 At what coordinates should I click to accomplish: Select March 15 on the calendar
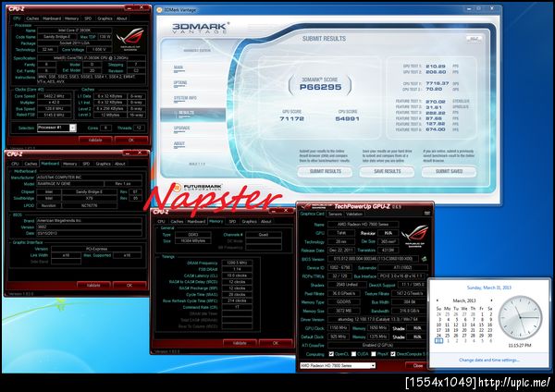[481, 325]
